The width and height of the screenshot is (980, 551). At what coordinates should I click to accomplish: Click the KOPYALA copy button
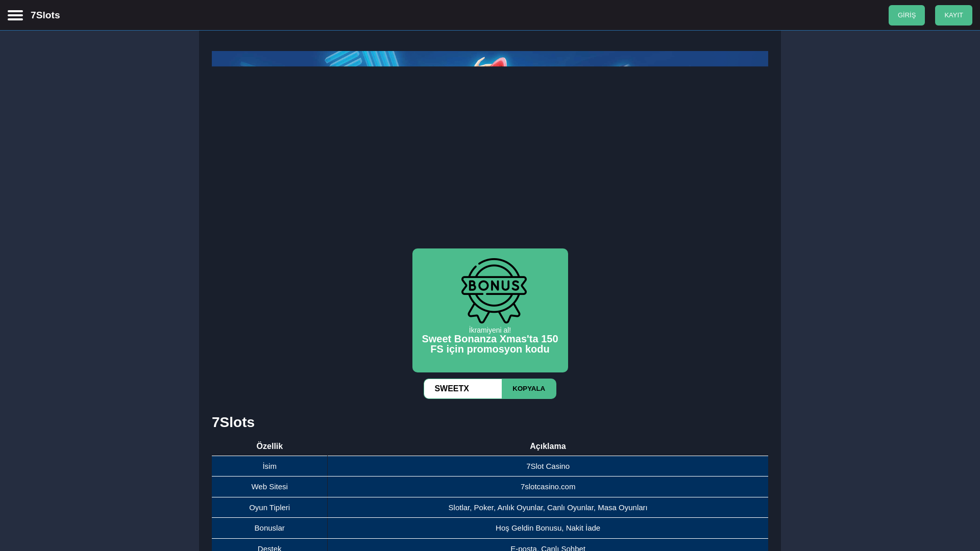[x=529, y=389]
